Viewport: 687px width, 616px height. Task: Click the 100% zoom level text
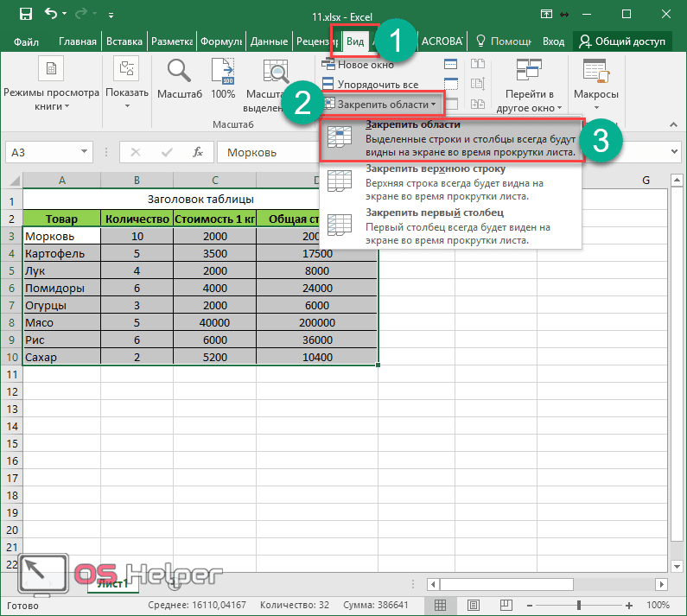coord(658,605)
